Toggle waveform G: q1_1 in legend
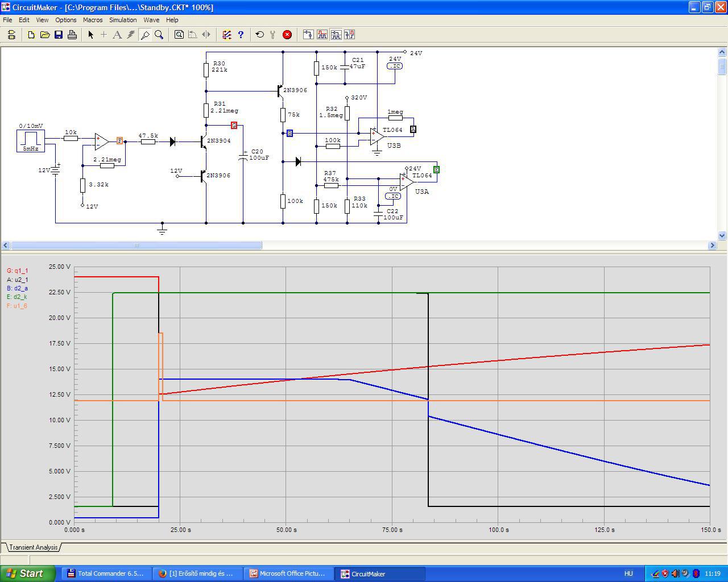The width and height of the screenshot is (728, 582). [17, 271]
